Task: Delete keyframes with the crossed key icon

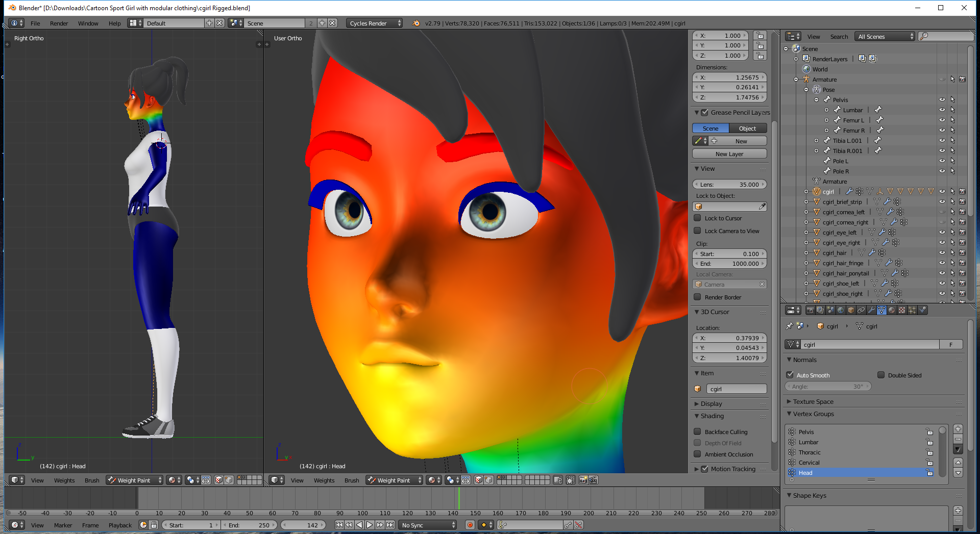Action: pyautogui.click(x=578, y=525)
